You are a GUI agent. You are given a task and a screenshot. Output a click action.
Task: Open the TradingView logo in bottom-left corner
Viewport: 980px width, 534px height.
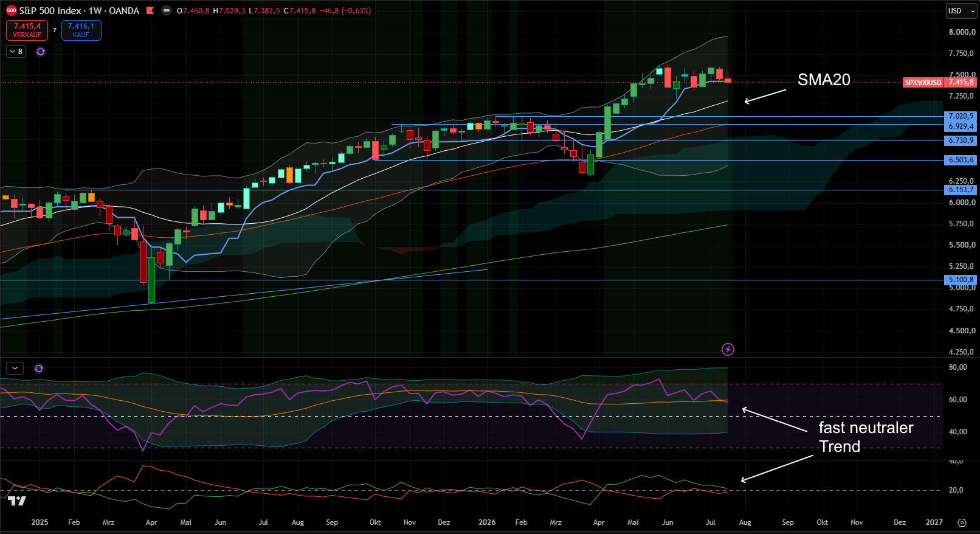[17, 501]
